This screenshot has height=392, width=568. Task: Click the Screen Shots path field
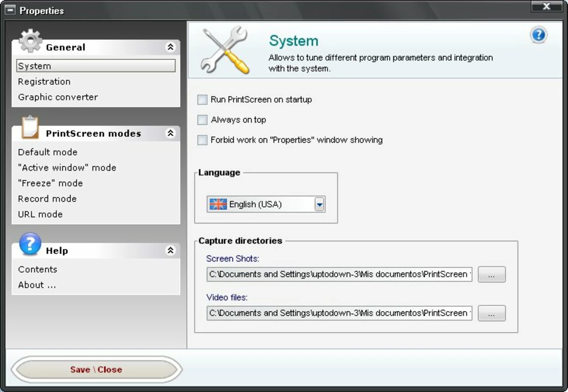click(339, 274)
